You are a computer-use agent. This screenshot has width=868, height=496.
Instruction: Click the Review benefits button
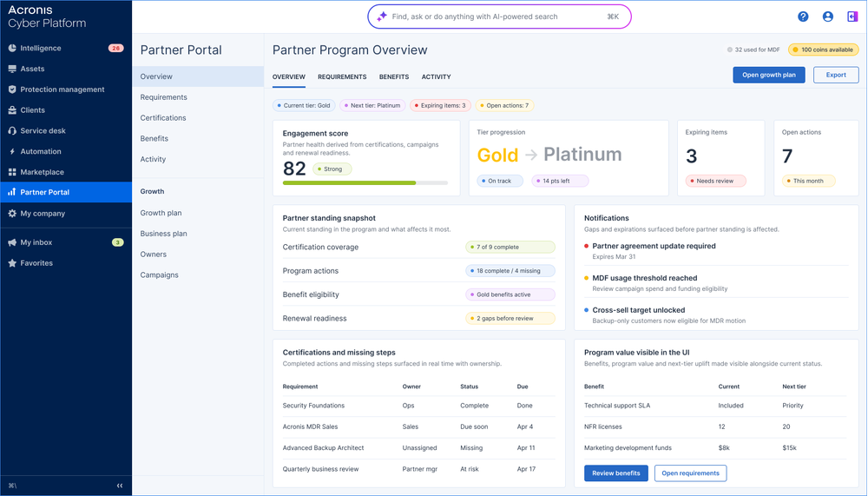[616, 473]
